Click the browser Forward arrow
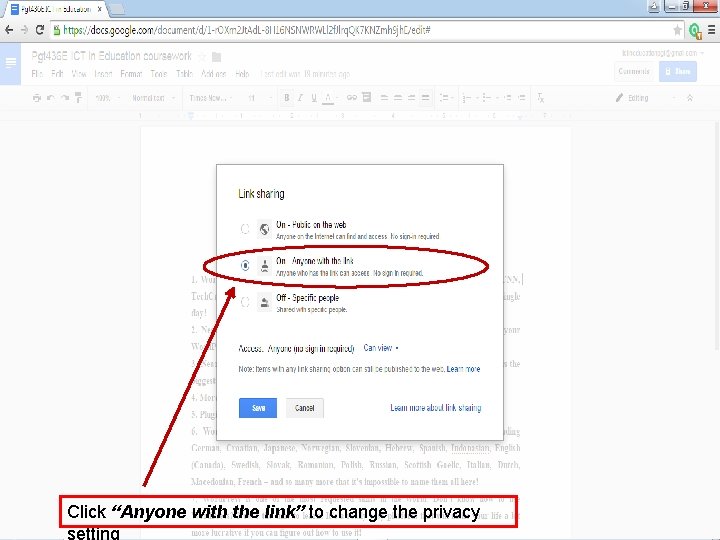Image resolution: width=720 pixels, height=540 pixels. (24, 30)
